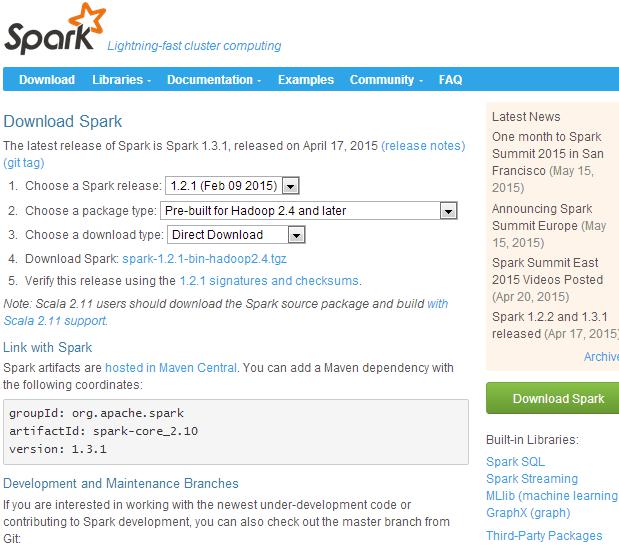Screen dimensions: 619x548
Task: Download spark-1.2.1-bin-hadoop2.4.tgz
Action: 204,259
